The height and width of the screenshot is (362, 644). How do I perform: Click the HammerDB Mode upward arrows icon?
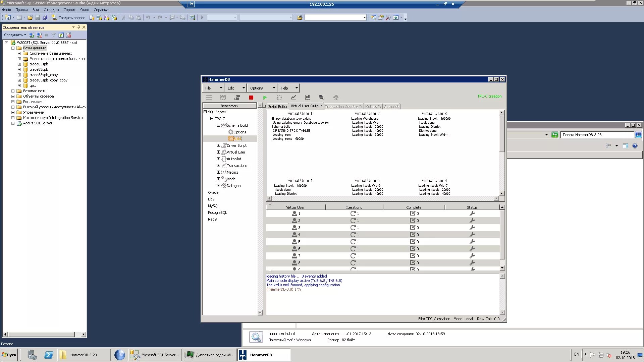click(x=336, y=98)
